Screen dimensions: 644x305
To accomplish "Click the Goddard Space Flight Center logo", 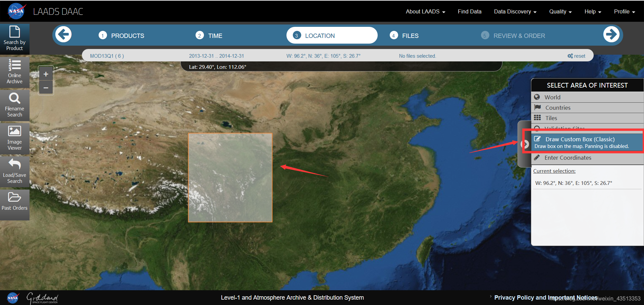I will [43, 298].
